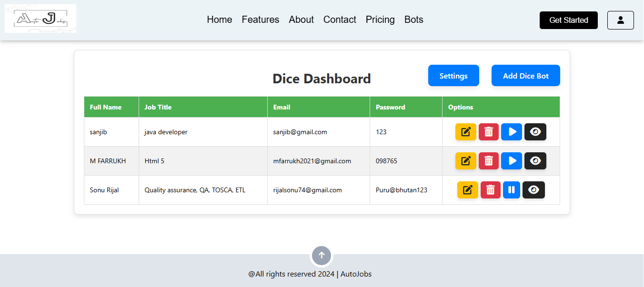Select the Contact navigation link

(x=340, y=20)
